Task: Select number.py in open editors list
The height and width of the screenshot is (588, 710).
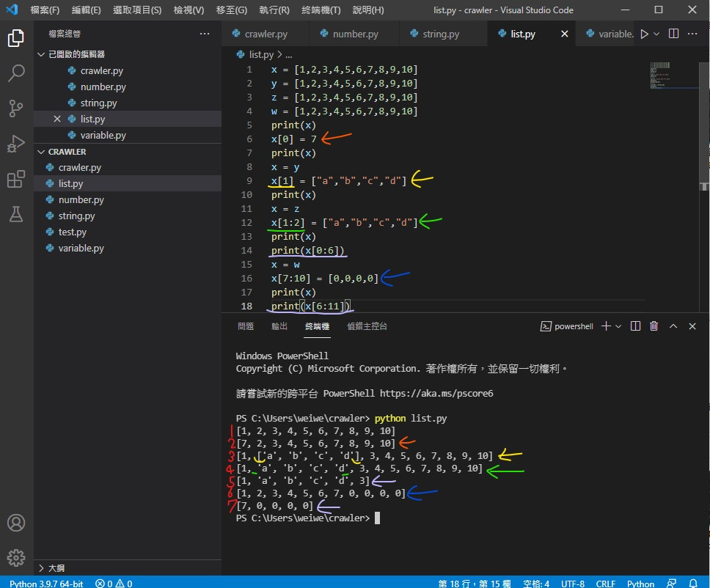Action: click(128, 87)
